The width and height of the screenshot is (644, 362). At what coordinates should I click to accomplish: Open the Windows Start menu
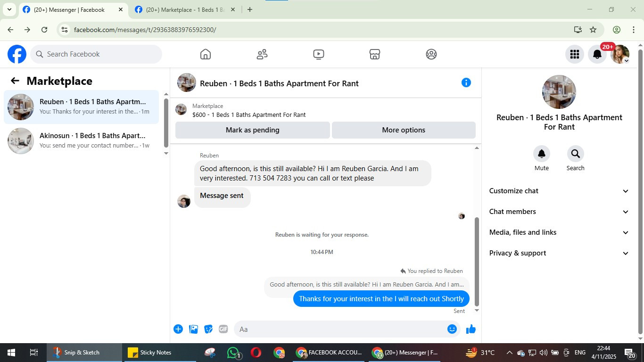tap(11, 353)
